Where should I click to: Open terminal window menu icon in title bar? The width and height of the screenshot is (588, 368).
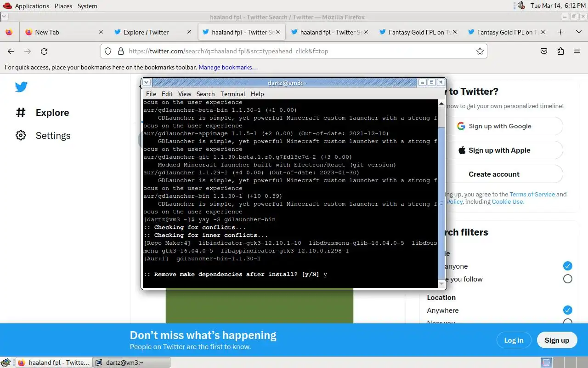147,82
